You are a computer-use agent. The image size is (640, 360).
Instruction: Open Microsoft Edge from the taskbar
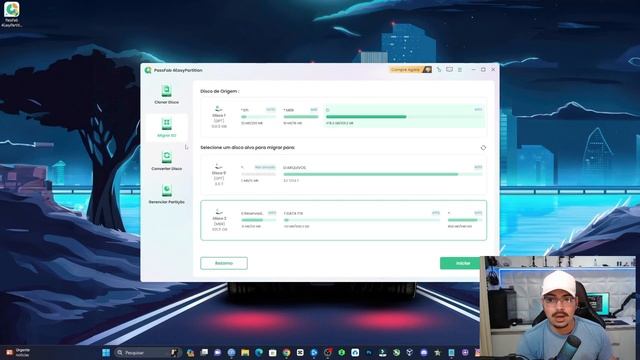[x=259, y=353]
